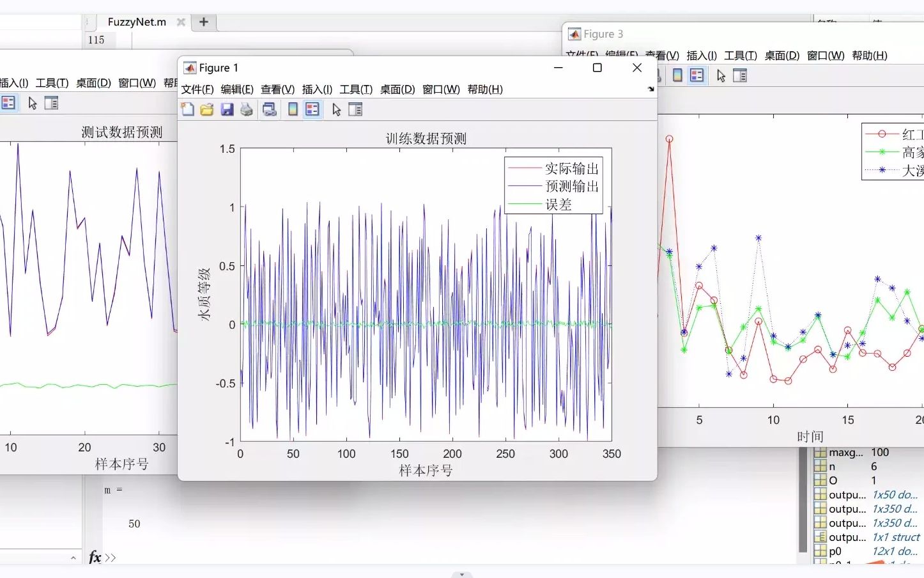
Task: Click the 水质等级 y-axis label
Action: [204, 294]
